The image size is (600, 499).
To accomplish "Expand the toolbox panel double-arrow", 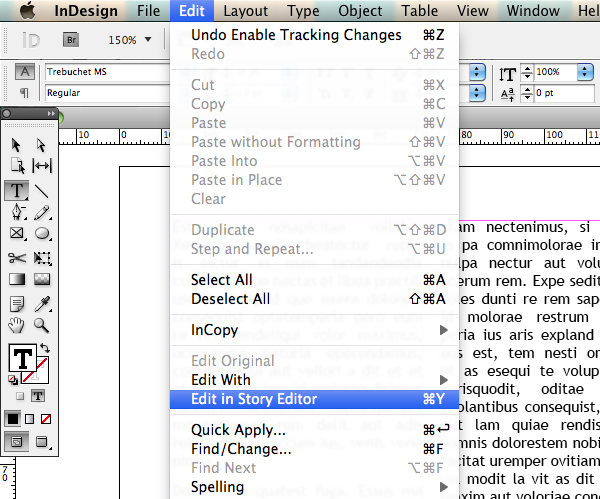I will [x=51, y=113].
